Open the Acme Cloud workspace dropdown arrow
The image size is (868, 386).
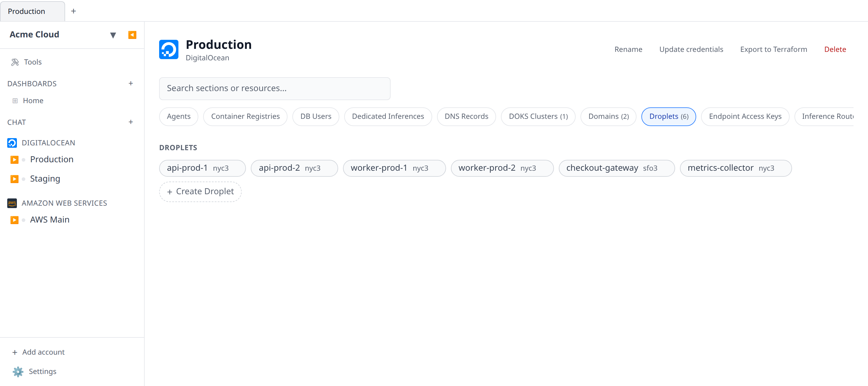click(x=113, y=35)
